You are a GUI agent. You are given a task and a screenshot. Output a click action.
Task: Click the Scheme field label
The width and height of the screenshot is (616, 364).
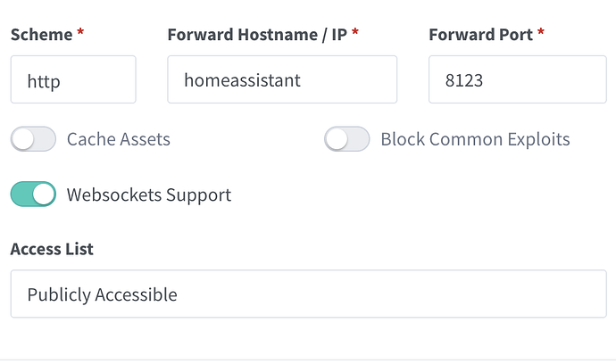[41, 35]
